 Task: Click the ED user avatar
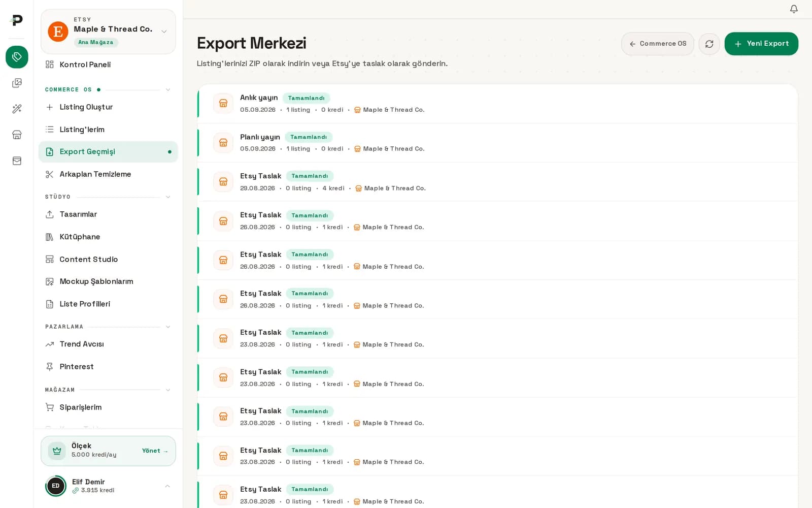click(56, 486)
